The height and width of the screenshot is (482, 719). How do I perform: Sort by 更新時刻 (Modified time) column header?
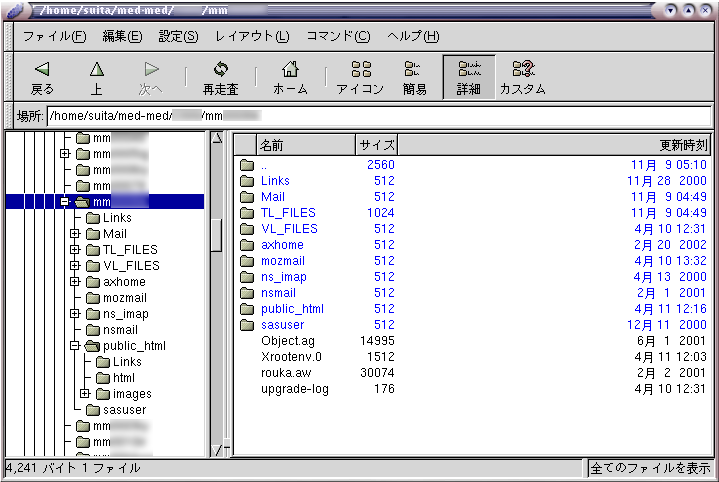[555, 145]
